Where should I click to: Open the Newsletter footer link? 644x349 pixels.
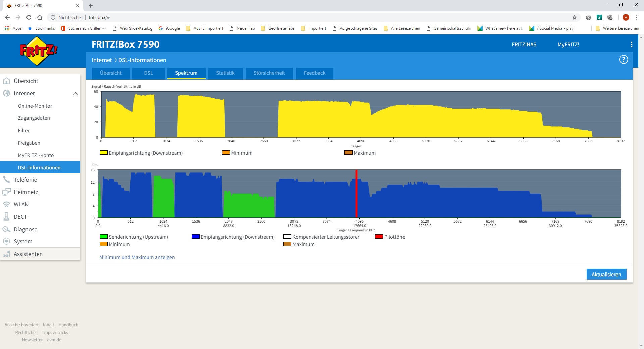coord(32,340)
